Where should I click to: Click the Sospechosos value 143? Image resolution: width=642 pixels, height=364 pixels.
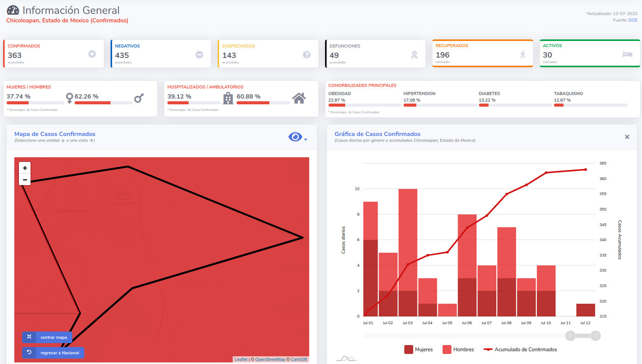(229, 55)
